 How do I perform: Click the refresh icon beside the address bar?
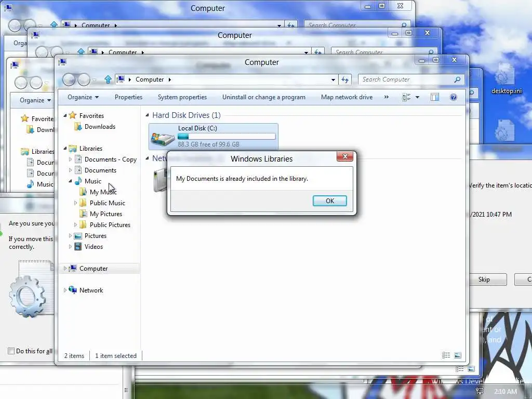(345, 79)
